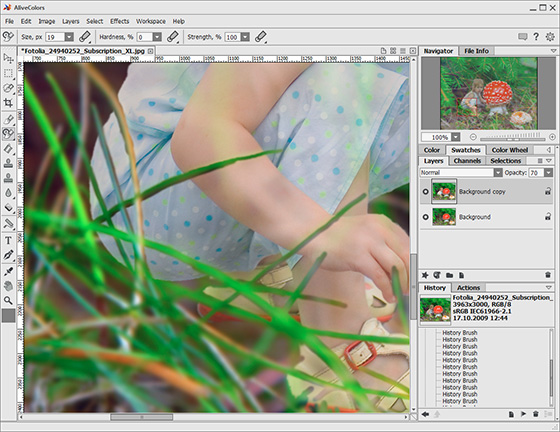Switch to the Color tab

pyautogui.click(x=432, y=150)
